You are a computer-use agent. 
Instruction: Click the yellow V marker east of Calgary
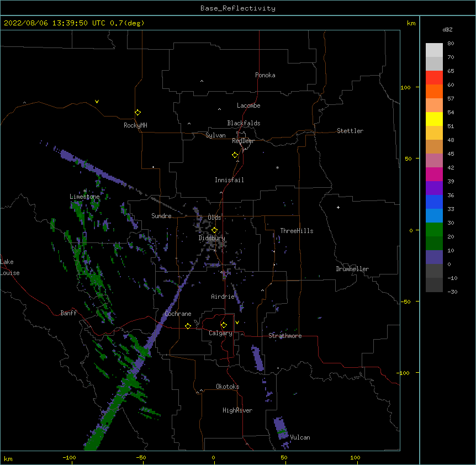237,323
